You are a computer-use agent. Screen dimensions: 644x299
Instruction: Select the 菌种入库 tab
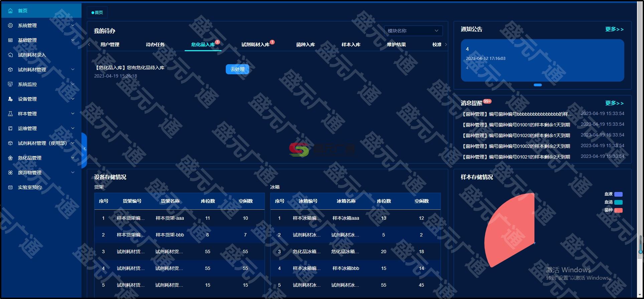click(x=305, y=44)
